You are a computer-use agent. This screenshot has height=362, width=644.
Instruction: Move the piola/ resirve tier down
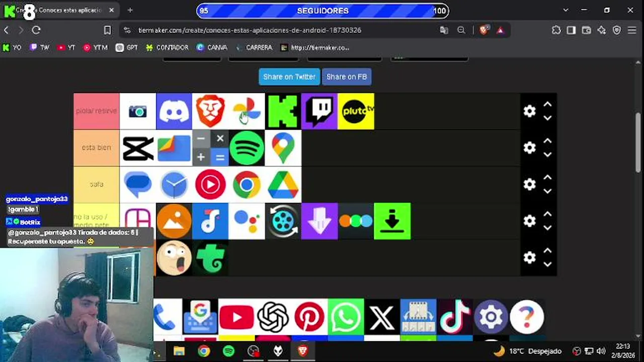click(547, 118)
